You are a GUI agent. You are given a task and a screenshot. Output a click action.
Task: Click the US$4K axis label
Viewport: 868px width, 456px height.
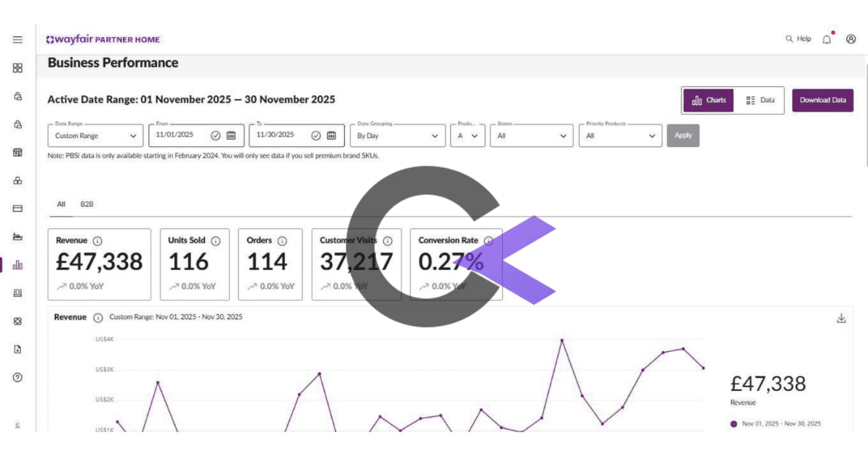(x=103, y=339)
